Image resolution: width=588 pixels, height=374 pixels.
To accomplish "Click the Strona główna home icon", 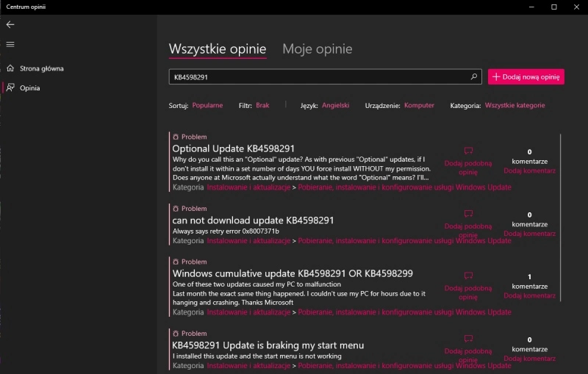I will pyautogui.click(x=10, y=68).
